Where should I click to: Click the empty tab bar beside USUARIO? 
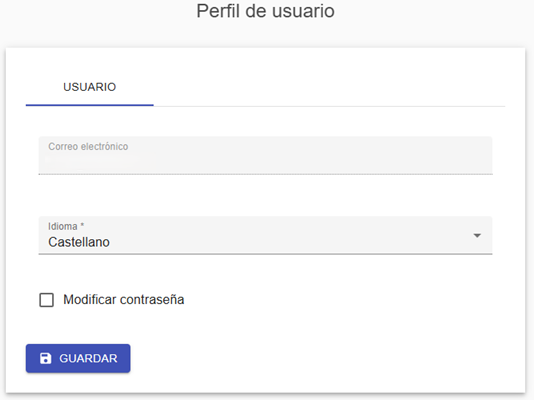click(x=329, y=87)
